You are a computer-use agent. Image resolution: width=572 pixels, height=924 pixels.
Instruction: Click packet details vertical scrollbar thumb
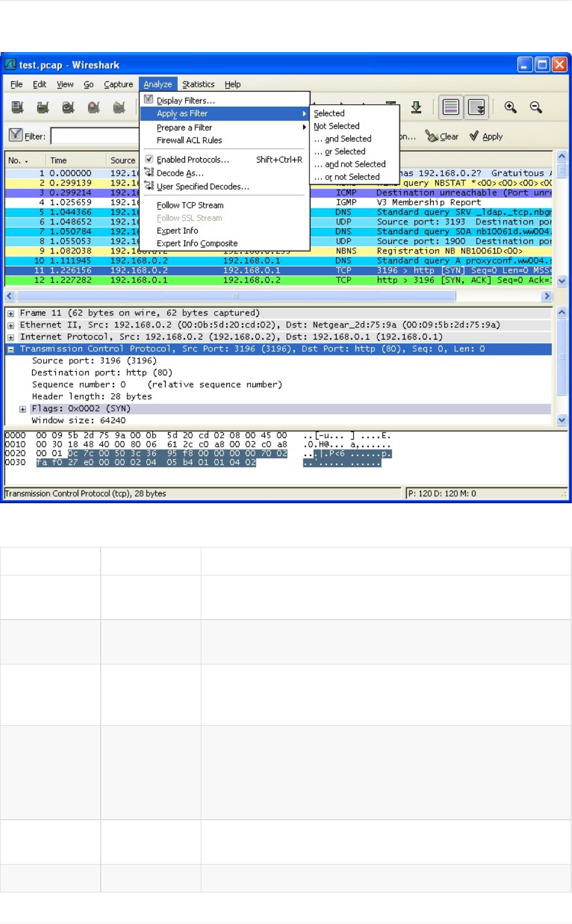point(562,357)
